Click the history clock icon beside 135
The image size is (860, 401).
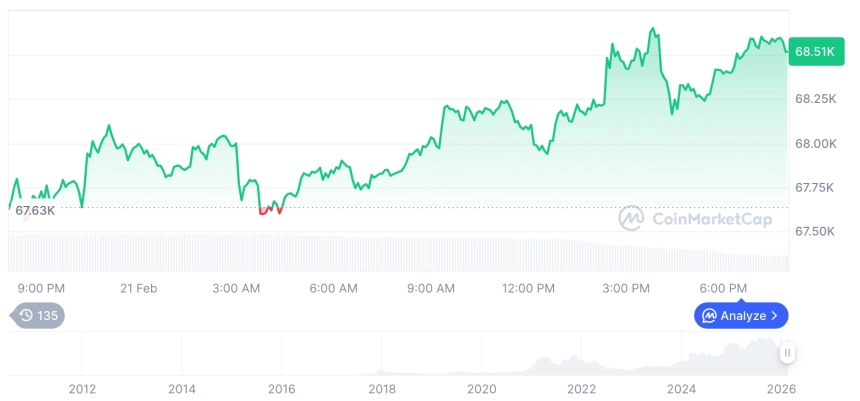point(26,316)
